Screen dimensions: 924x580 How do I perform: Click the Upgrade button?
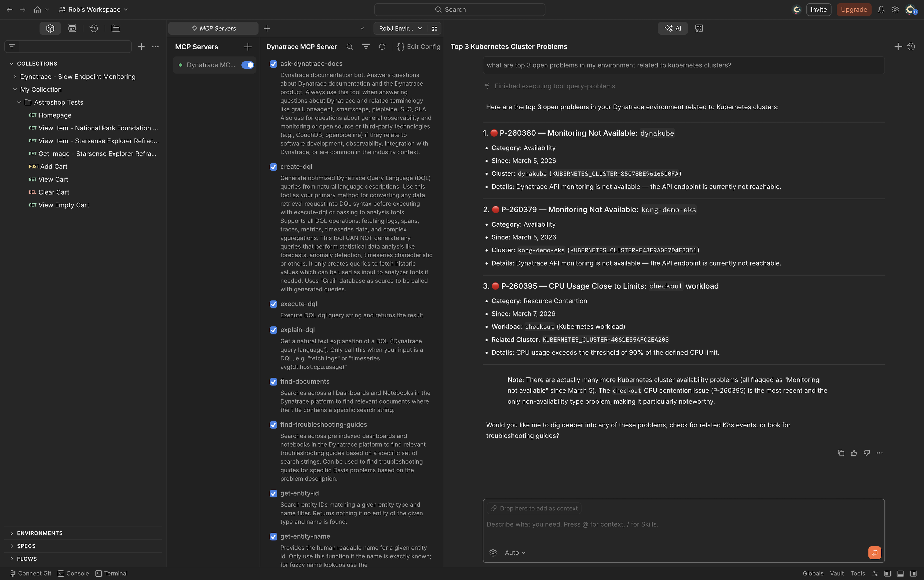click(853, 9)
